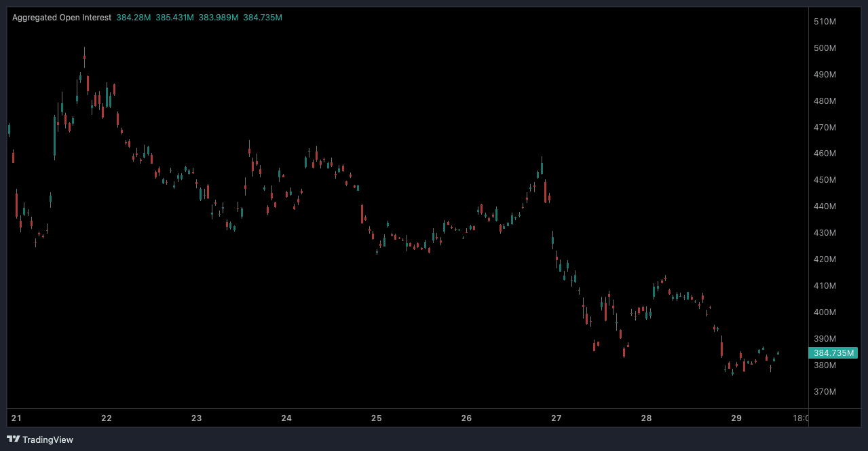Viewport: 868px width, 451px height.
Task: Select date 29 on the time axis
Action: click(x=736, y=418)
